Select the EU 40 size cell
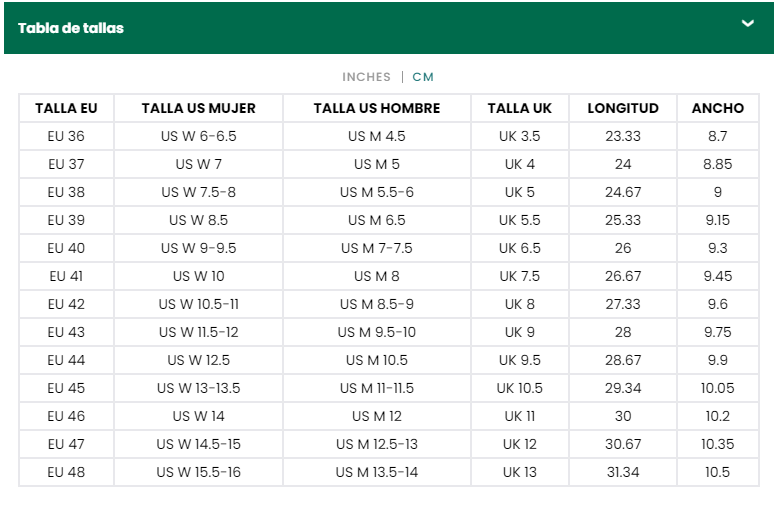The width and height of the screenshot is (781, 511). click(x=66, y=248)
